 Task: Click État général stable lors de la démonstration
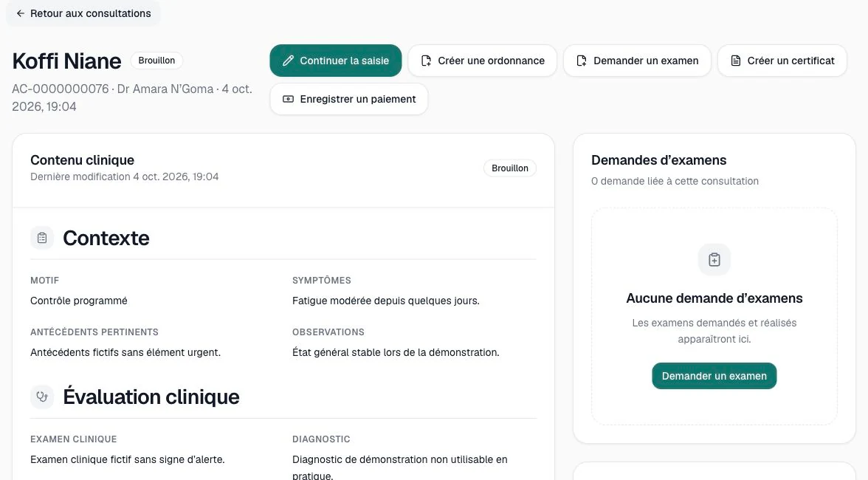[396, 353]
